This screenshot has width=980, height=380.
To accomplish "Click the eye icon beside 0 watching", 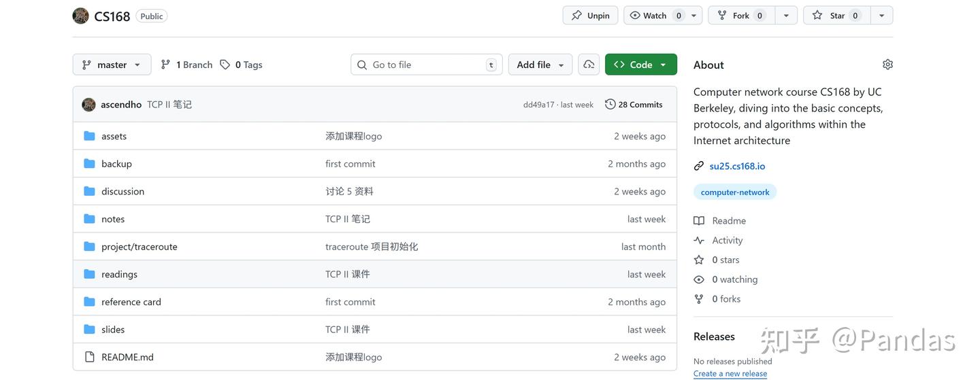I will [699, 279].
